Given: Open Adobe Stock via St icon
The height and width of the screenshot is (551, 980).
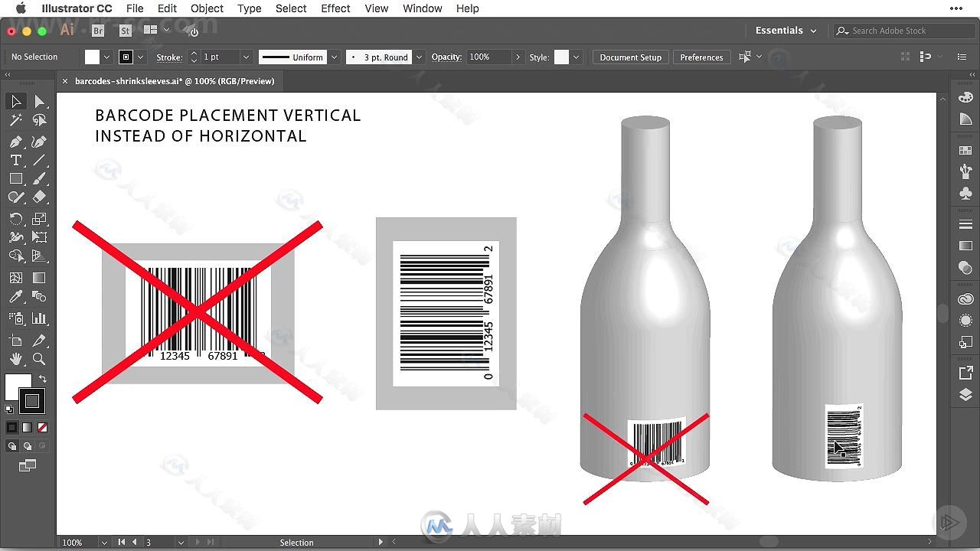Looking at the screenshot, I should pyautogui.click(x=126, y=31).
